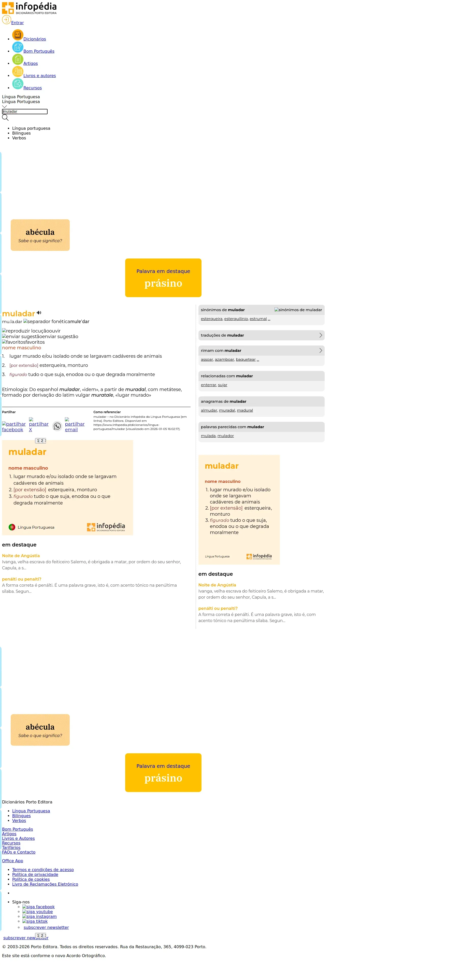
Task: Open the wide muladar definition card image
Action: [68, 488]
